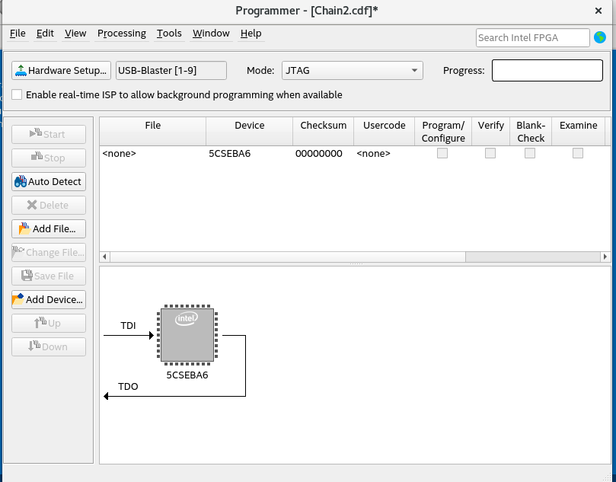Click the Blank-Check column header
616x482 pixels.
point(530,131)
